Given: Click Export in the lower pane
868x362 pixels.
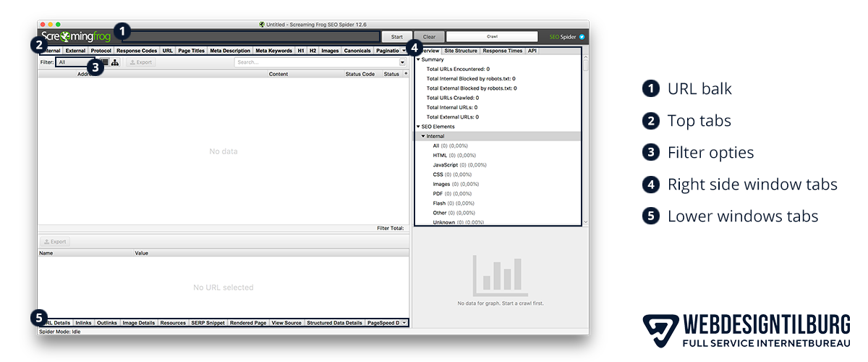Looking at the screenshot, I should click(55, 242).
